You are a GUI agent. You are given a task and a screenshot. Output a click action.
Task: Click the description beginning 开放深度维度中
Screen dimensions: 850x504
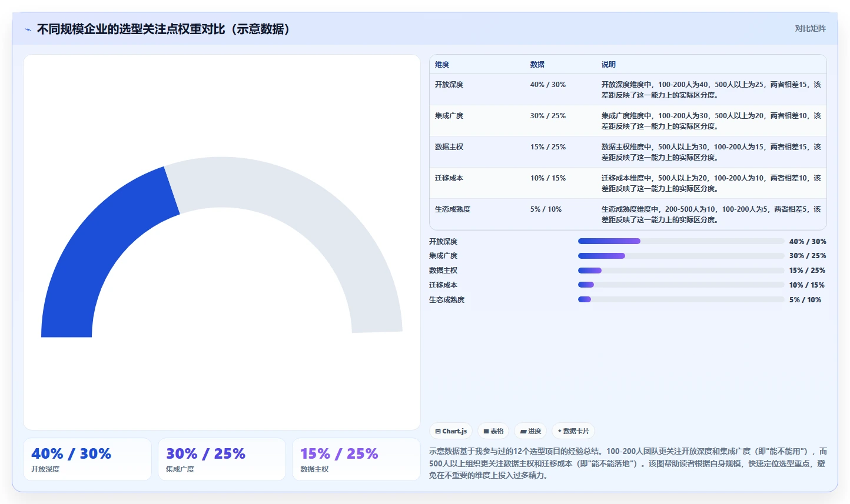(711, 90)
